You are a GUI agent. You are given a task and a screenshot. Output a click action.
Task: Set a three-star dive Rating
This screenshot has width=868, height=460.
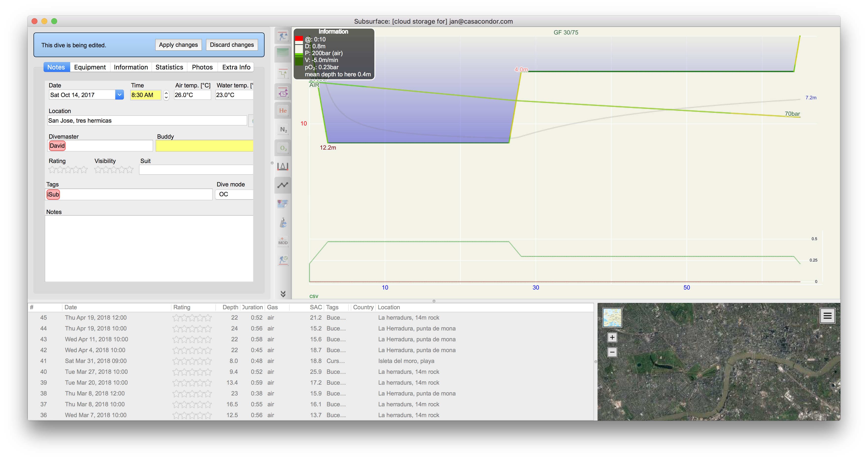68,170
